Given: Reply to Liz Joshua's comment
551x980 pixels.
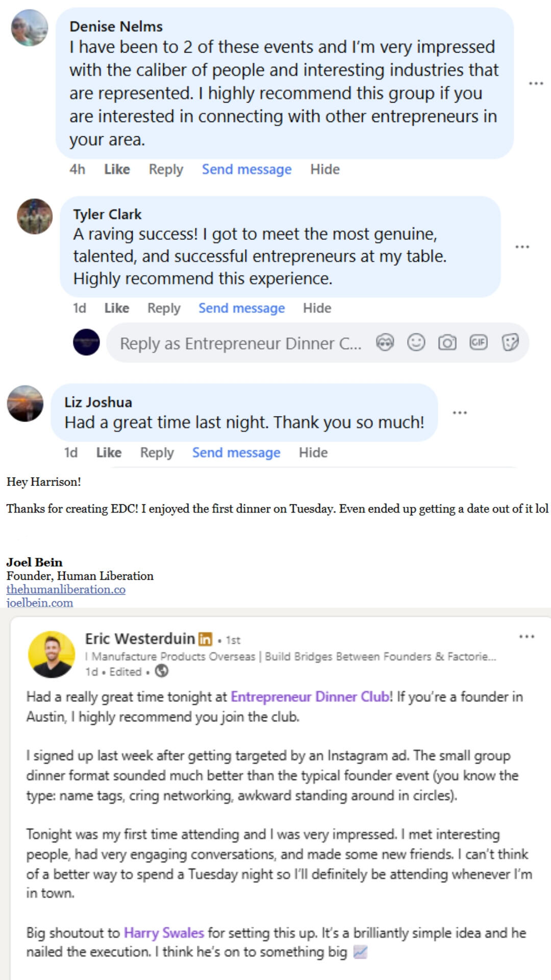Looking at the screenshot, I should click(157, 453).
